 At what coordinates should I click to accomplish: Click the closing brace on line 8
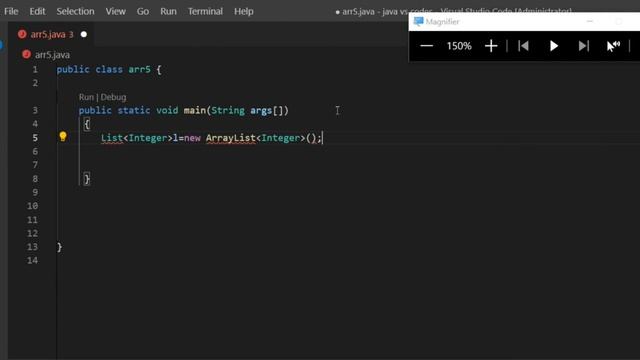(87, 179)
